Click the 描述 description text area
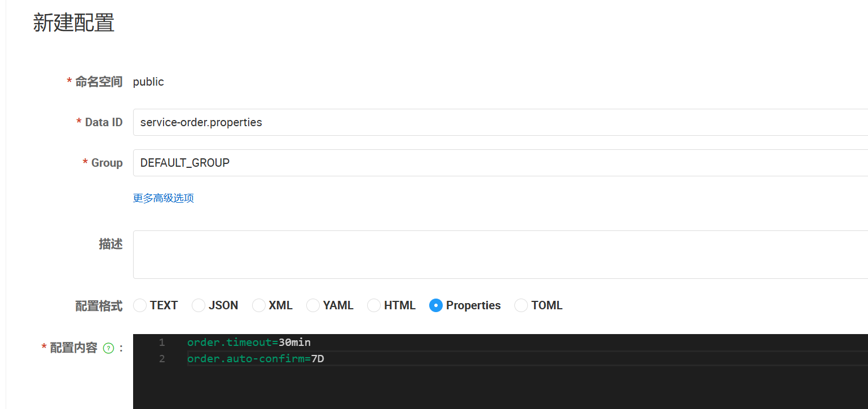The width and height of the screenshot is (868, 409). pos(496,254)
